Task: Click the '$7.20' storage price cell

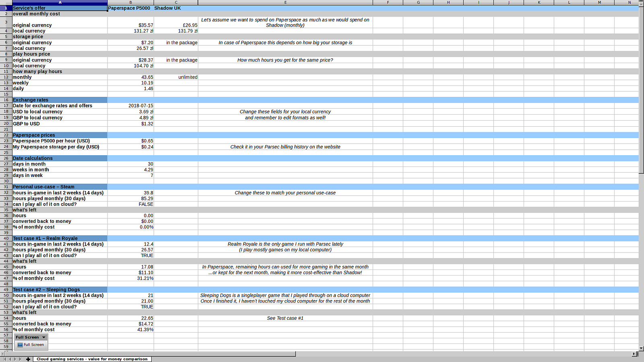Action: [x=130, y=43]
